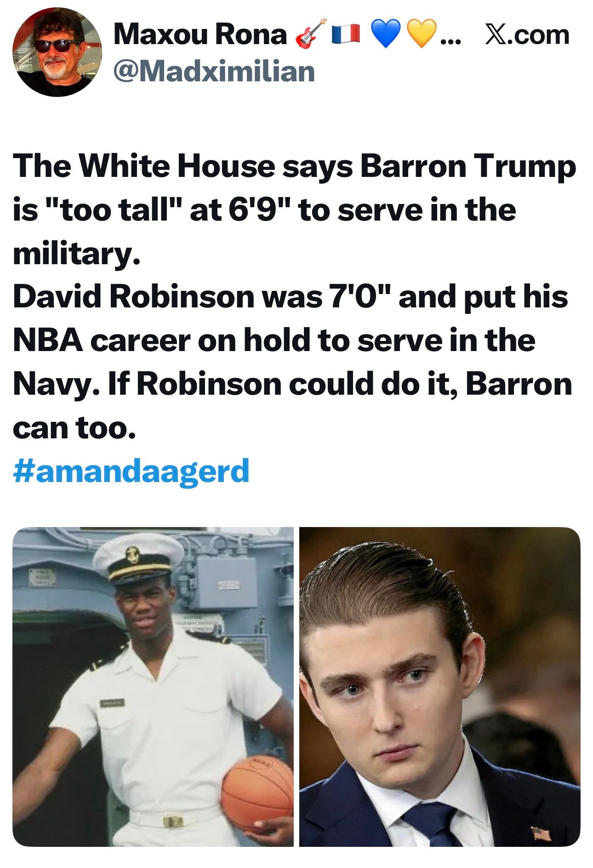The width and height of the screenshot is (593, 868).
Task: Open the profile avatar of Maxou Rona
Action: click(57, 52)
